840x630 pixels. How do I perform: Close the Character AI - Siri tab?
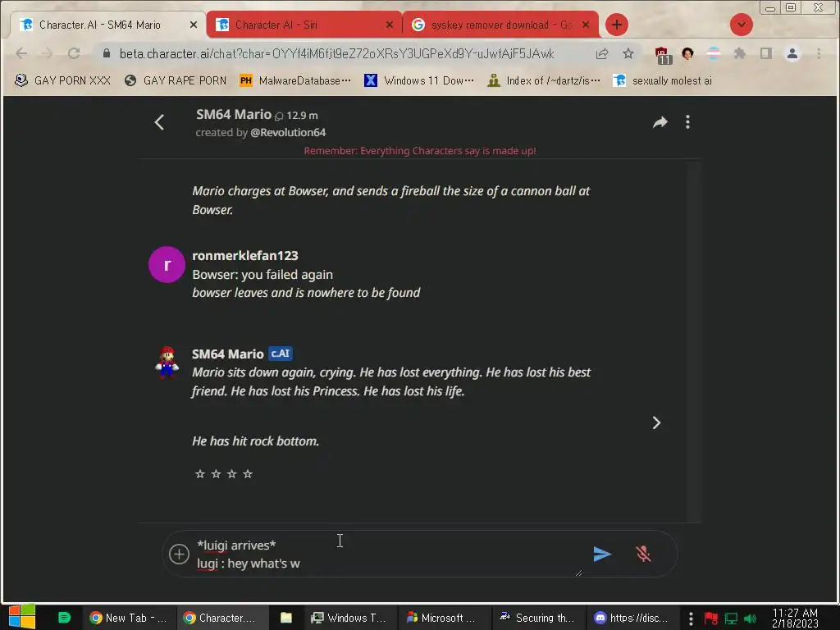[x=390, y=25]
